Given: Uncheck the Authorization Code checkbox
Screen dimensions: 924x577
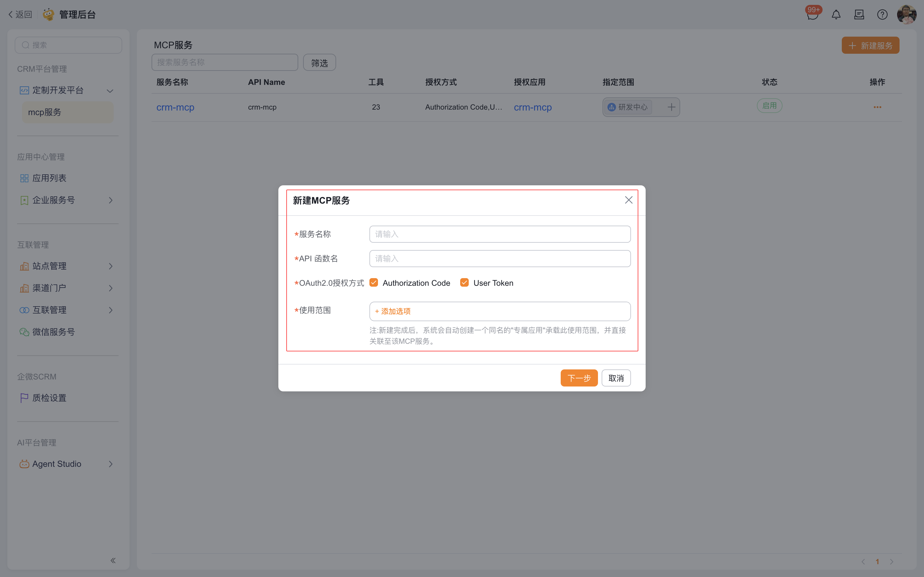Looking at the screenshot, I should [x=374, y=283].
